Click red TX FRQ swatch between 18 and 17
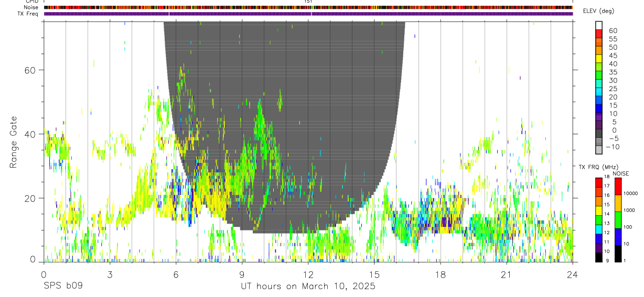644x297 pixels. (x=598, y=181)
